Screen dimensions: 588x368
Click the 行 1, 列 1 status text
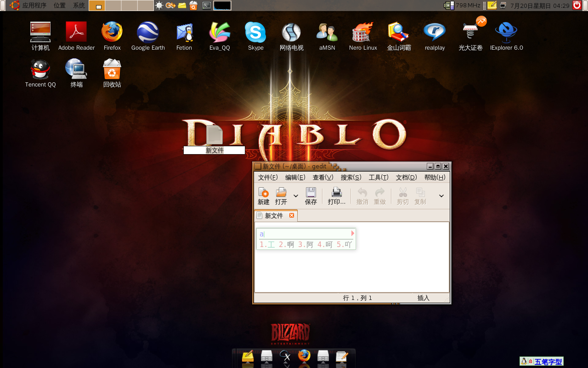tap(358, 298)
